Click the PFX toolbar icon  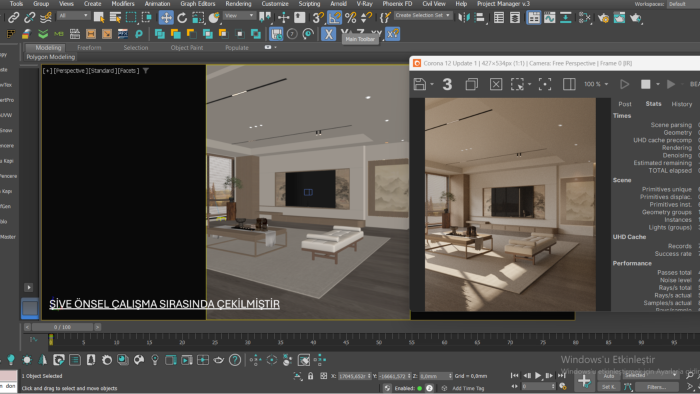point(123,34)
